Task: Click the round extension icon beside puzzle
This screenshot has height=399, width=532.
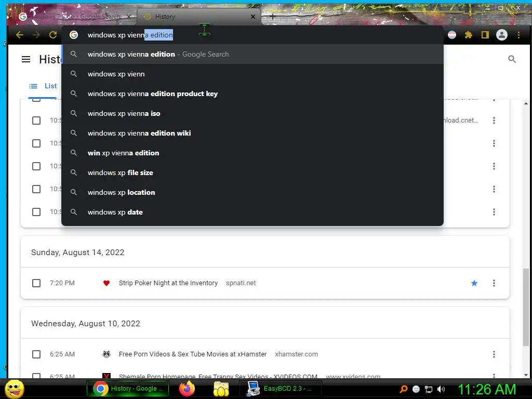Action: pos(452,35)
